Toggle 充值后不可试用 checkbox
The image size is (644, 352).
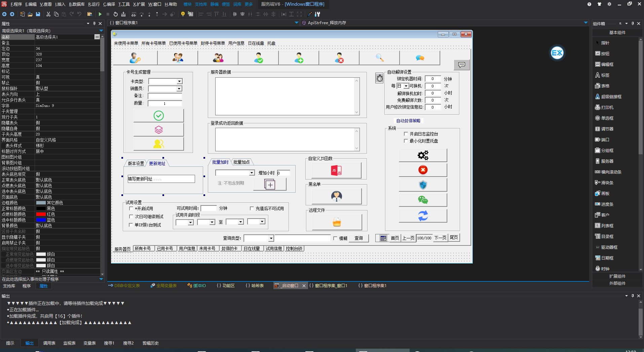(x=252, y=208)
